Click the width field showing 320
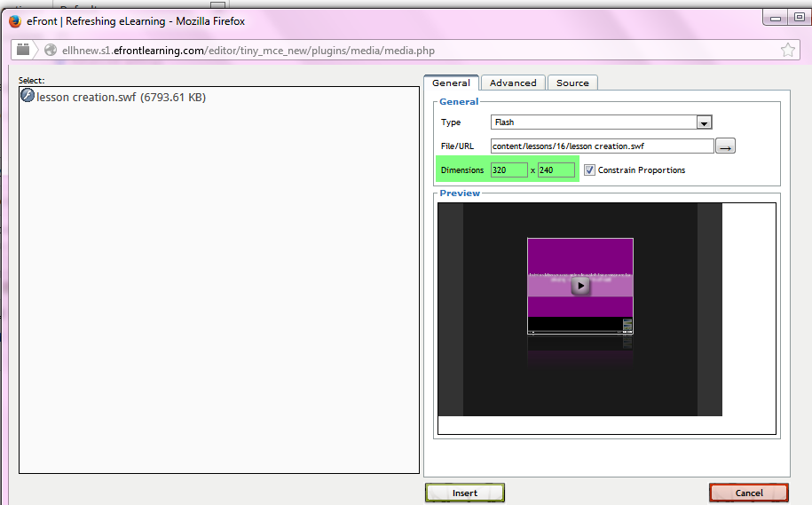The height and width of the screenshot is (505, 812). click(x=508, y=170)
